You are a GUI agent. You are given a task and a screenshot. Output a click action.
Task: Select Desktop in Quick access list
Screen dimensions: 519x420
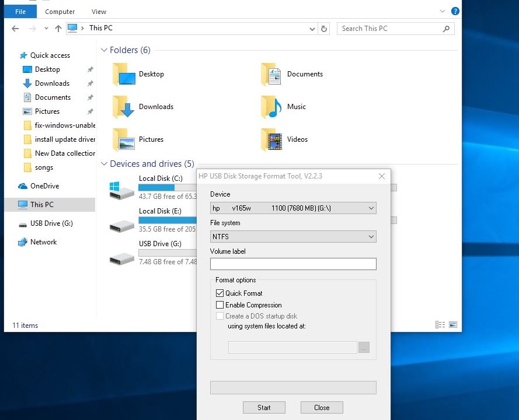[47, 69]
